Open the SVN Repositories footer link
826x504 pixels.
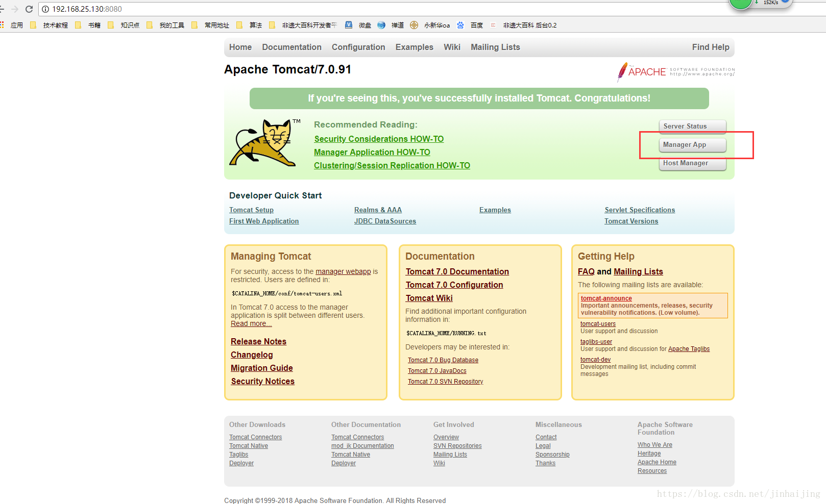pos(457,446)
